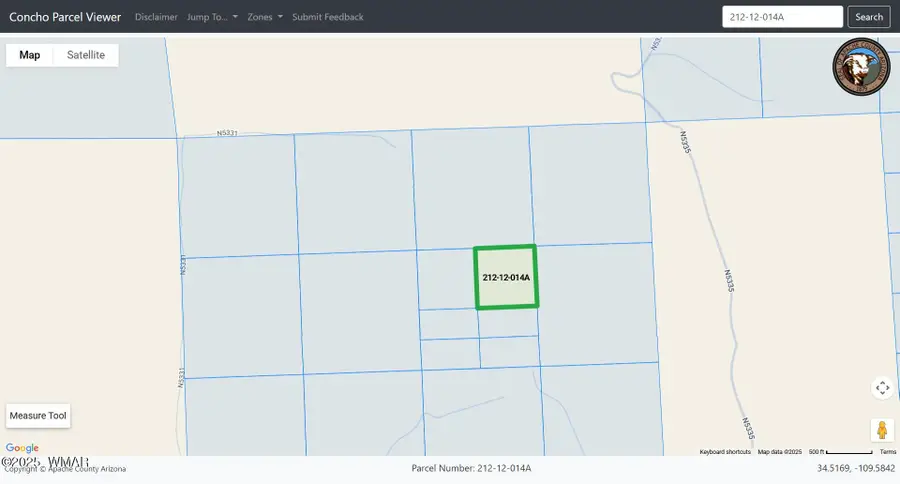Viewport: 900px width, 484px height.
Task: Click 'Copyright © Apache County Arizona' text
Action: pos(65,469)
